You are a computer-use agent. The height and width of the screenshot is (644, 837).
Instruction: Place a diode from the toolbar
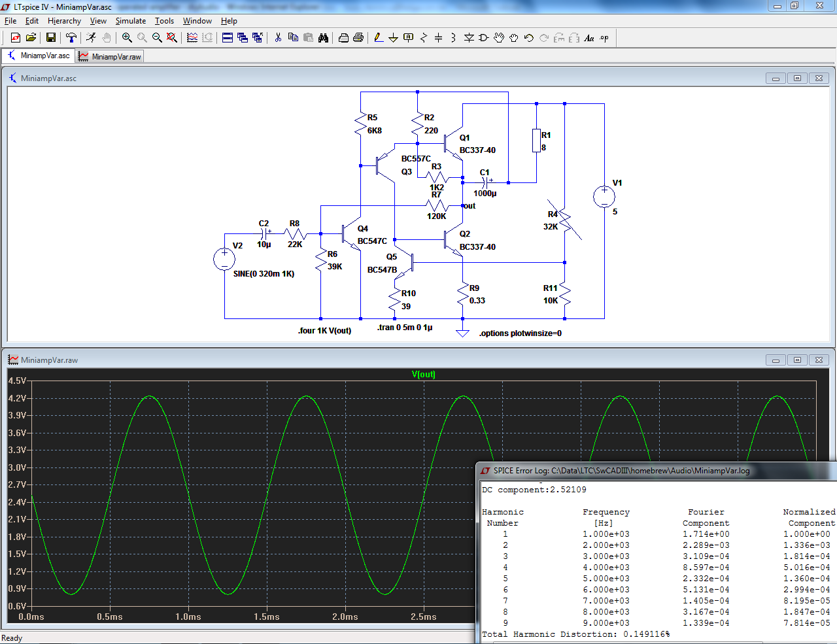[x=469, y=38]
